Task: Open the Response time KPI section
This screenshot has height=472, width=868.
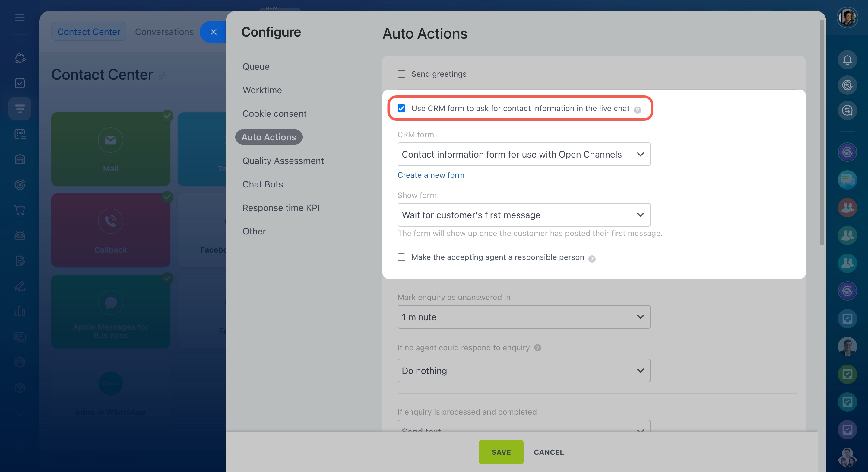Action: [x=281, y=208]
